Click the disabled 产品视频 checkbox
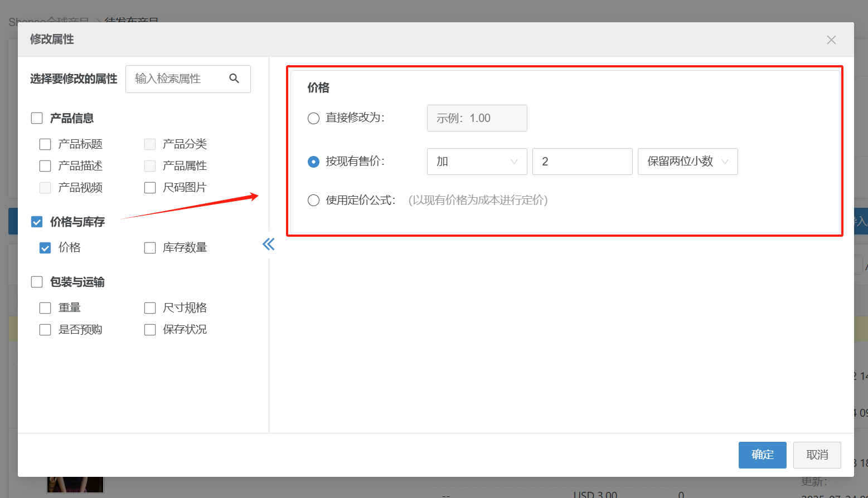This screenshot has height=498, width=868. coord(45,188)
